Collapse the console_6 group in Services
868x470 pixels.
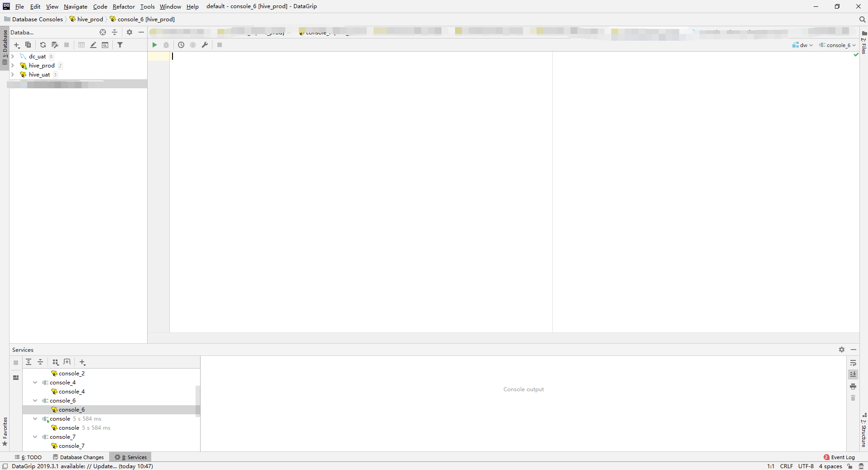(35, 401)
